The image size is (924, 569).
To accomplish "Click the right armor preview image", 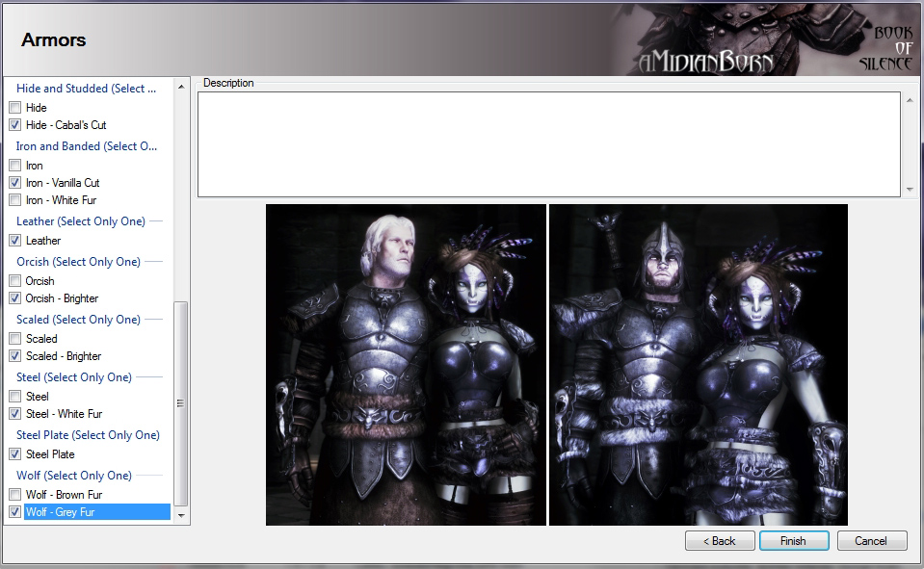I will click(x=699, y=365).
